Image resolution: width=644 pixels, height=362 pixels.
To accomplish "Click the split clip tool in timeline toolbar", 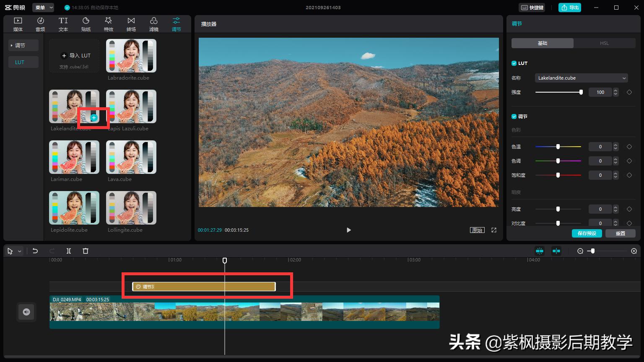I will 69,251.
